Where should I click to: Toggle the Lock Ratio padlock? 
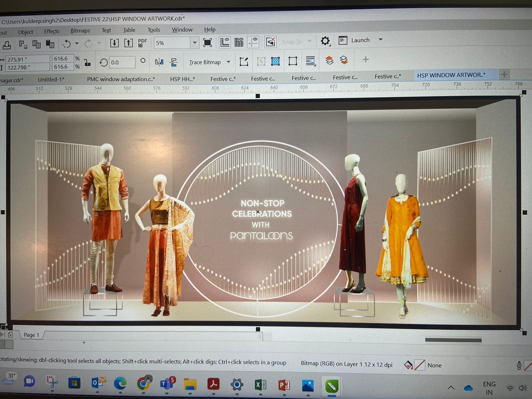tap(87, 62)
